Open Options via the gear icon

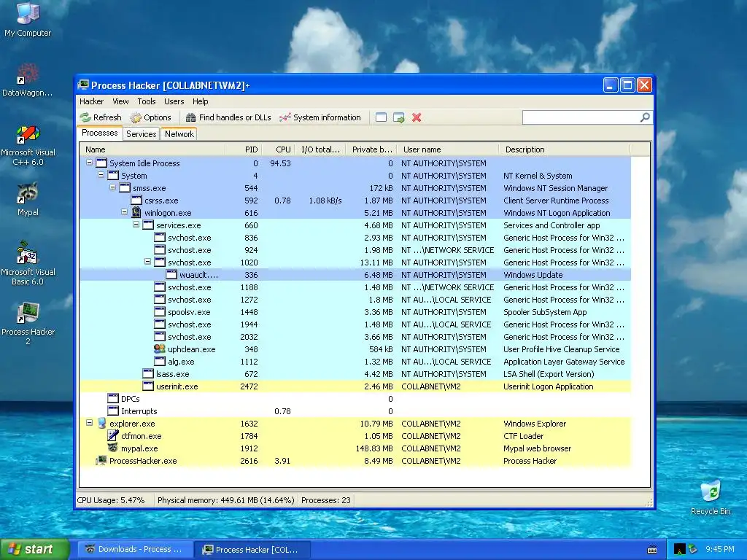(x=136, y=117)
